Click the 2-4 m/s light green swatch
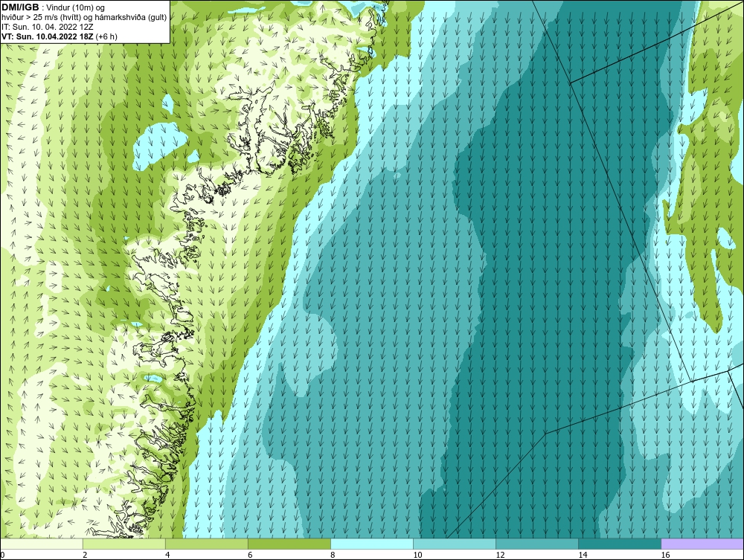Viewport: 744px width, 560px height. 124,544
